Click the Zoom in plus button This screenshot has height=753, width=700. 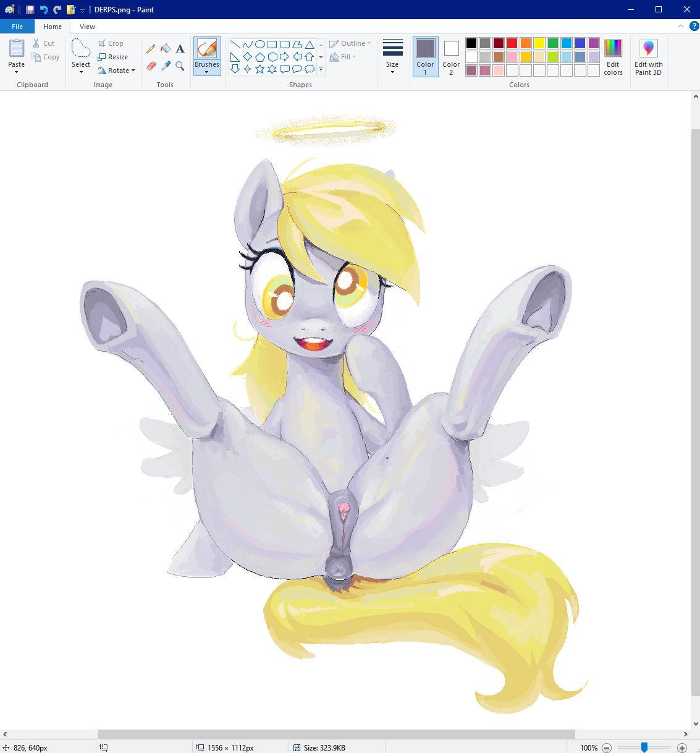(x=682, y=747)
